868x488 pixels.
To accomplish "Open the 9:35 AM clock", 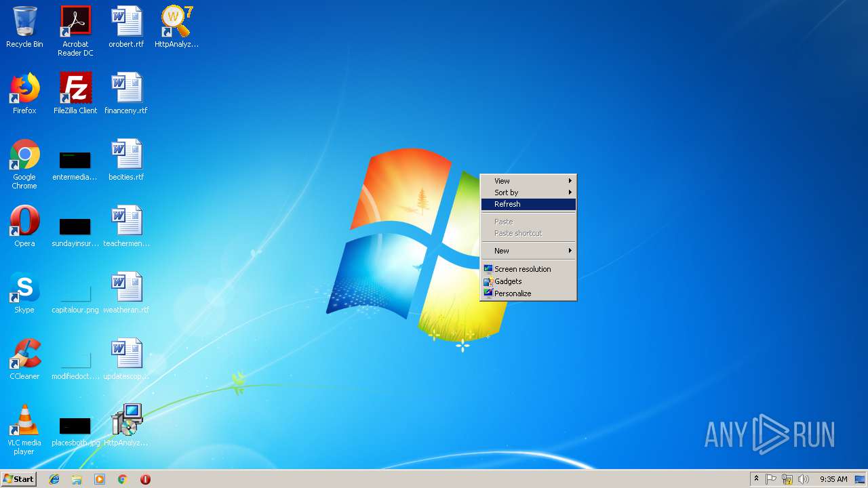I will pos(833,479).
